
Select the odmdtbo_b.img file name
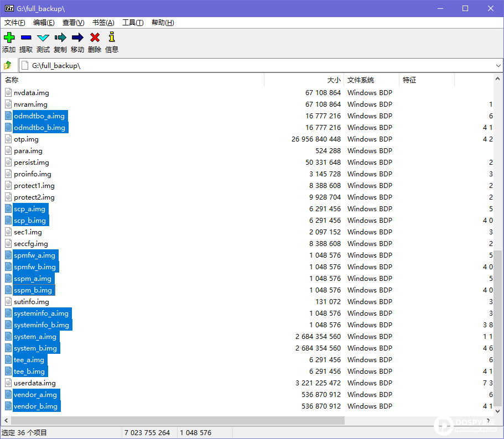click(39, 128)
